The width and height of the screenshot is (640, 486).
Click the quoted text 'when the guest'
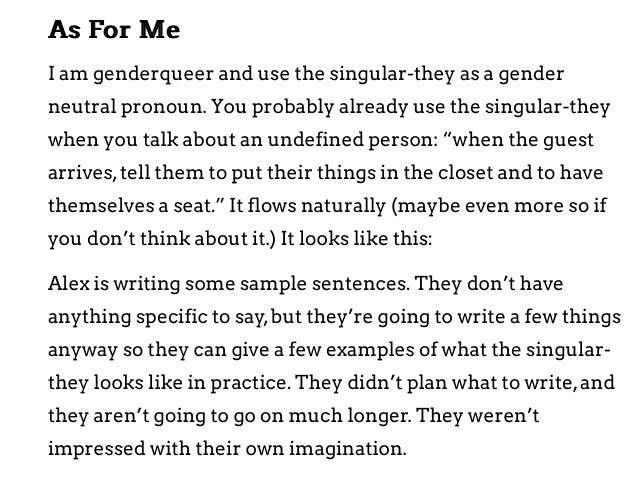[523, 140]
